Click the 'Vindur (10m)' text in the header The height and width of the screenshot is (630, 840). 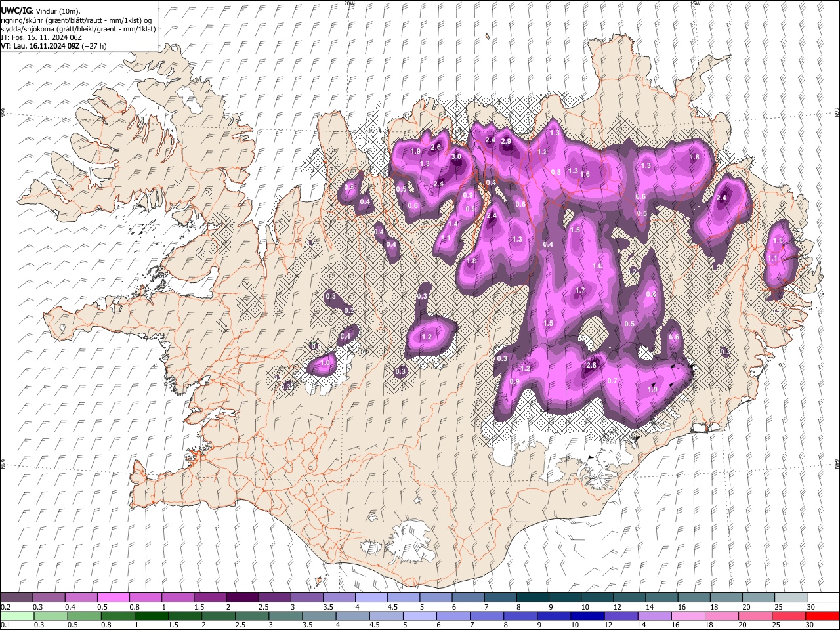(57, 11)
